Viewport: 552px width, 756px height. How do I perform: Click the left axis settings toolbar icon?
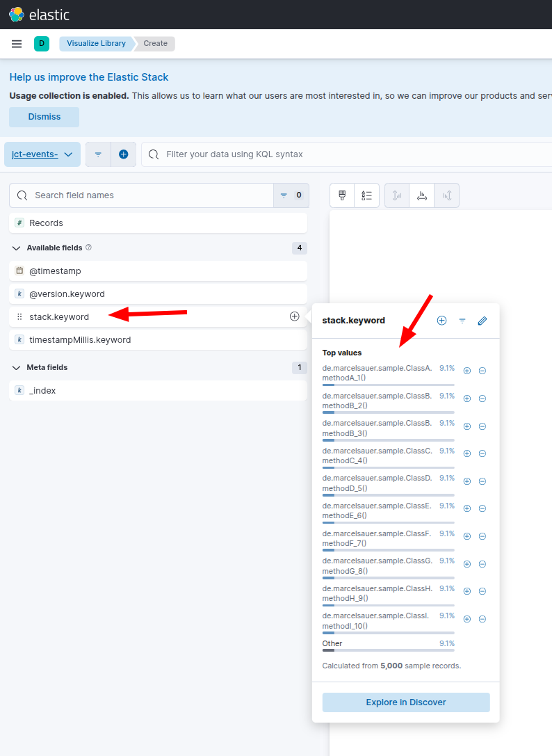pos(397,195)
